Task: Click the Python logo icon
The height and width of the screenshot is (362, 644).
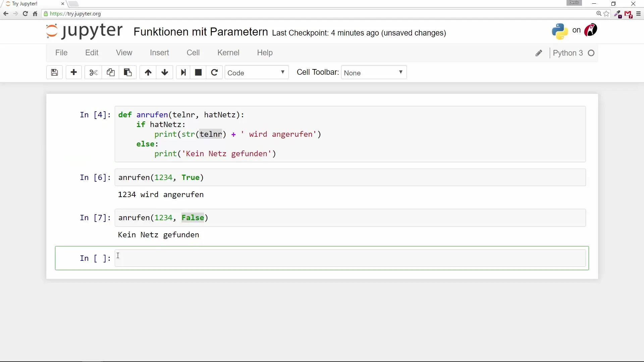Action: [560, 31]
